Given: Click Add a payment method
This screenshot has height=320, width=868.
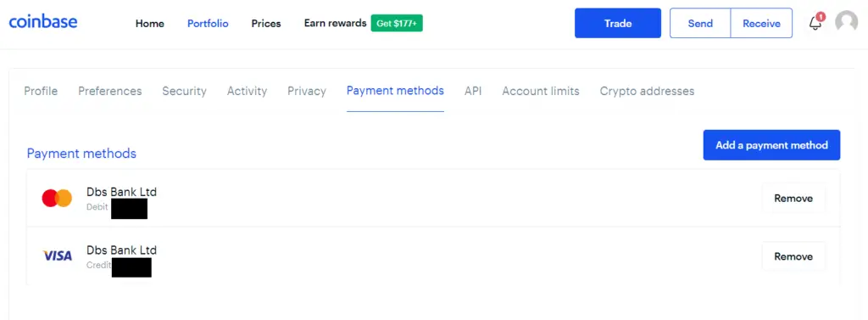Looking at the screenshot, I should (771, 145).
